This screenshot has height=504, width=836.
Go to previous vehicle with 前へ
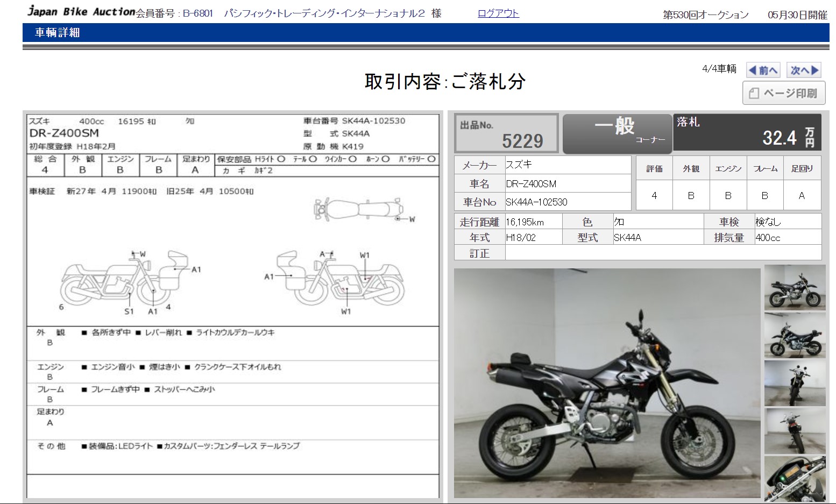(763, 70)
